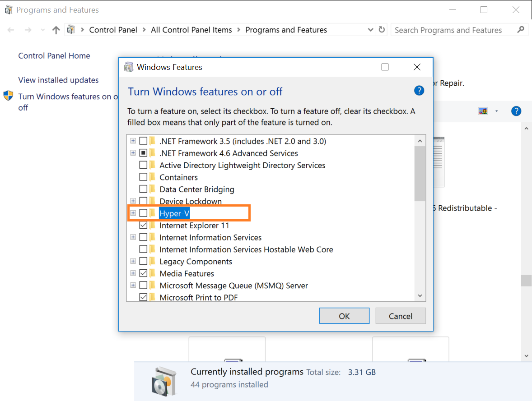Click the installed programs disc icon in details pane

(x=164, y=381)
